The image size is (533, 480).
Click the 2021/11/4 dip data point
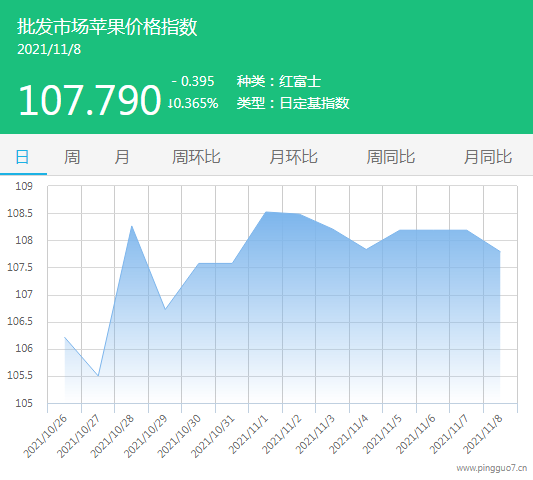(x=366, y=249)
